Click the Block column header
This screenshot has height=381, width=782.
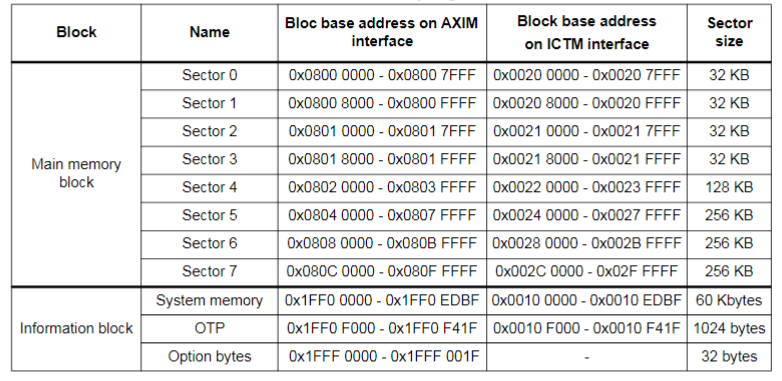pyautogui.click(x=76, y=32)
